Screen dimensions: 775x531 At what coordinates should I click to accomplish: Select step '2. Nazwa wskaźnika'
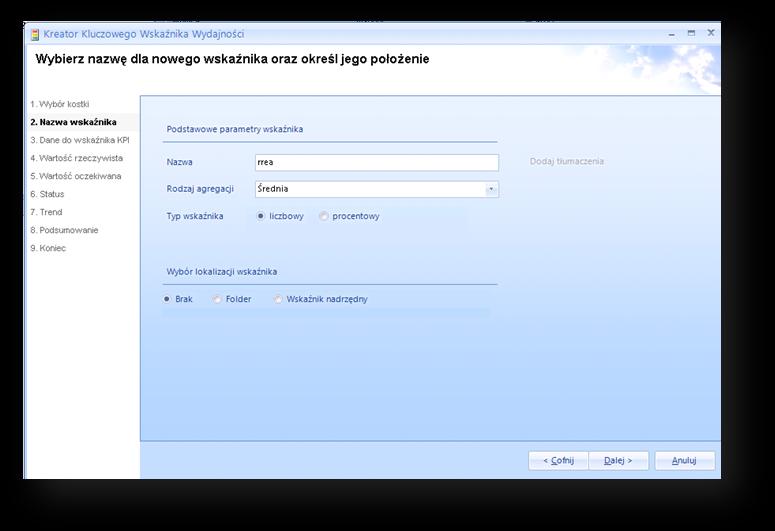point(73,122)
